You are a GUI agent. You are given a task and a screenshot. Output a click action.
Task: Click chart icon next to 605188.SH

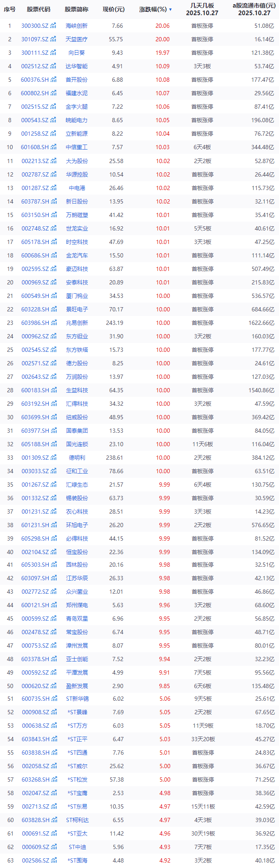tap(53, 444)
